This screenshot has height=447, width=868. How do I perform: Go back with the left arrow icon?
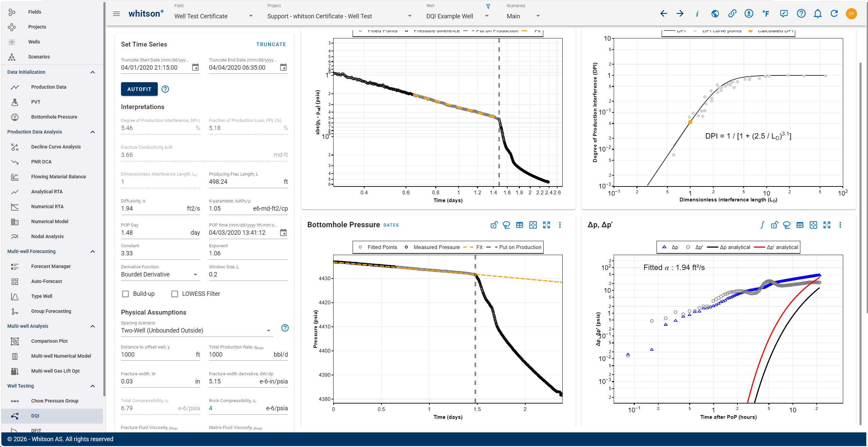pos(663,14)
